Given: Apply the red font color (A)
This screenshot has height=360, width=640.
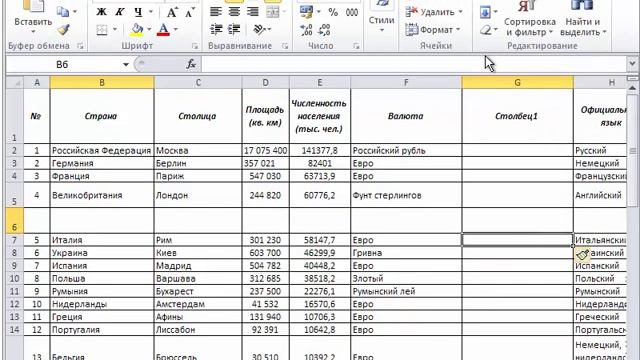Looking at the screenshot, I should [163, 29].
